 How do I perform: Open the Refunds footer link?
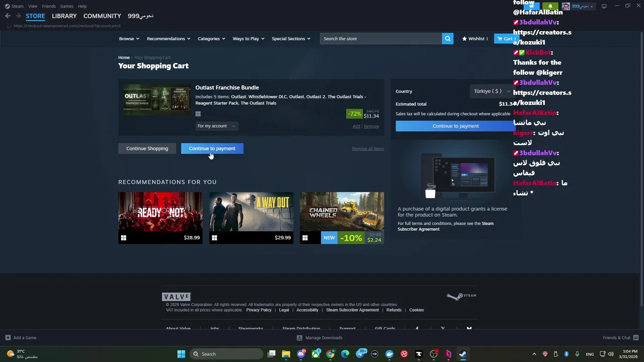[x=394, y=310]
